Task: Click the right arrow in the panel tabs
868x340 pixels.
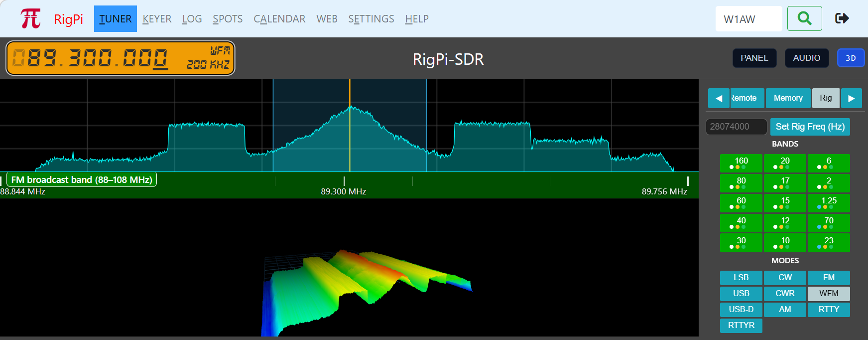Action: click(852, 98)
